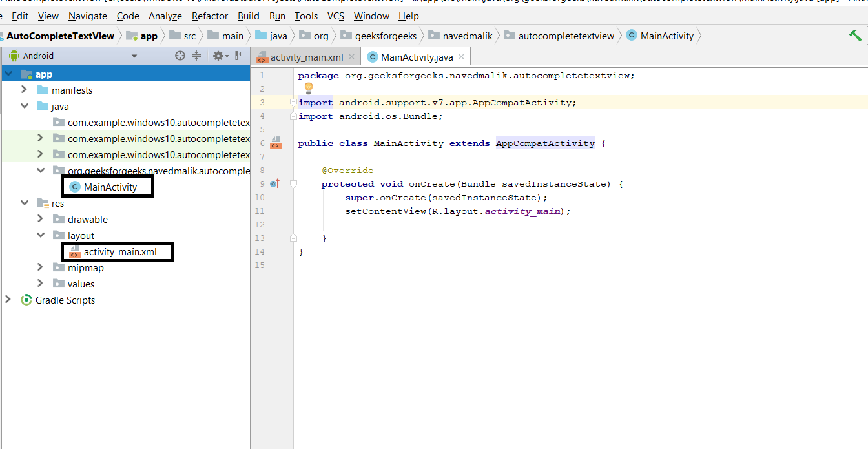868x449 pixels.
Task: Fold the onCreate method on line 9
Action: (293, 184)
